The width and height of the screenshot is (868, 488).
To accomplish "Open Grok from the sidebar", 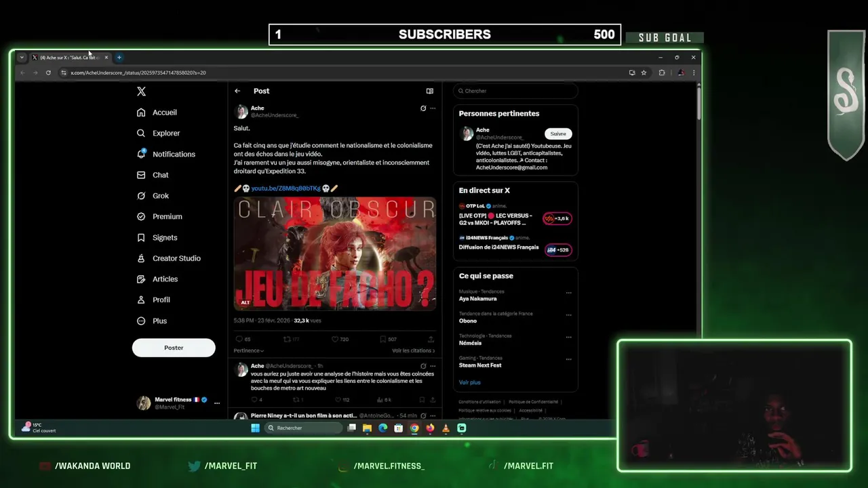I will (x=153, y=196).
